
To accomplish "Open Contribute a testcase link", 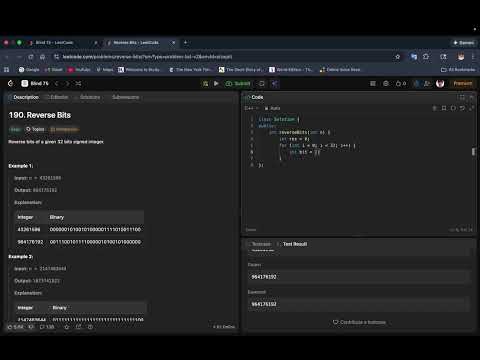I will coord(359,322).
